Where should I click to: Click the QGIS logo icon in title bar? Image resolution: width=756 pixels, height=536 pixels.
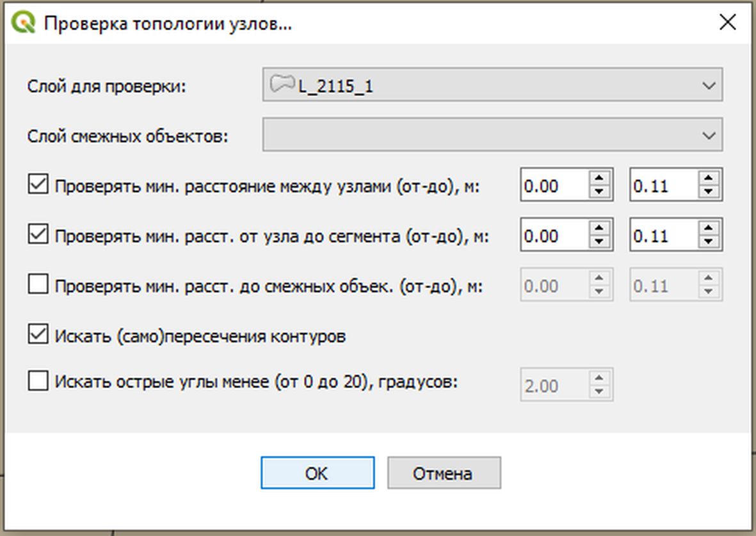coord(24,24)
